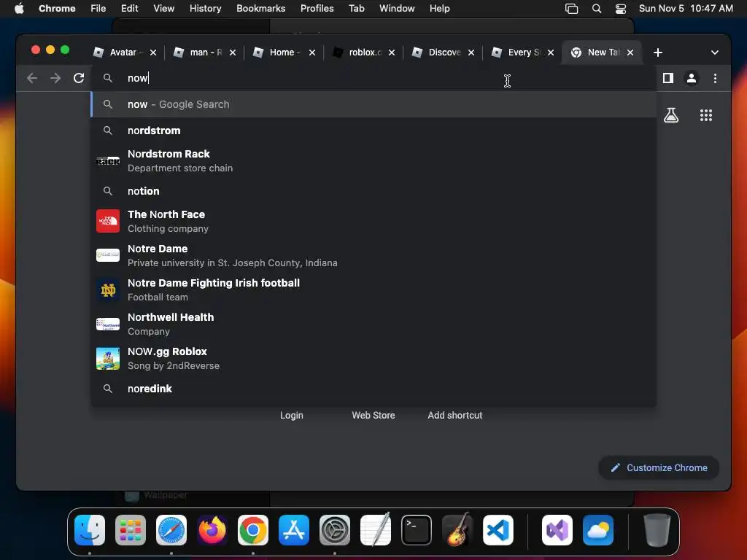
Task: Open TextEdit from the Dock
Action: coord(376,530)
